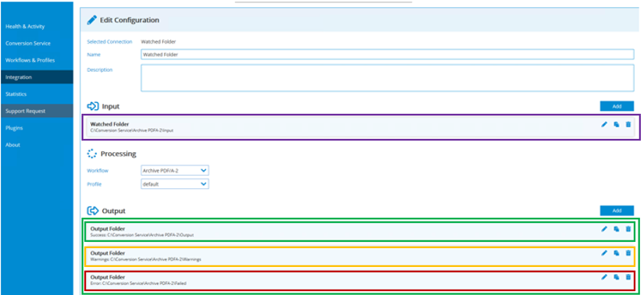Duplicate the Watched Folder input entry
Image resolution: width=644 pixels, height=295 pixels.
click(x=617, y=125)
